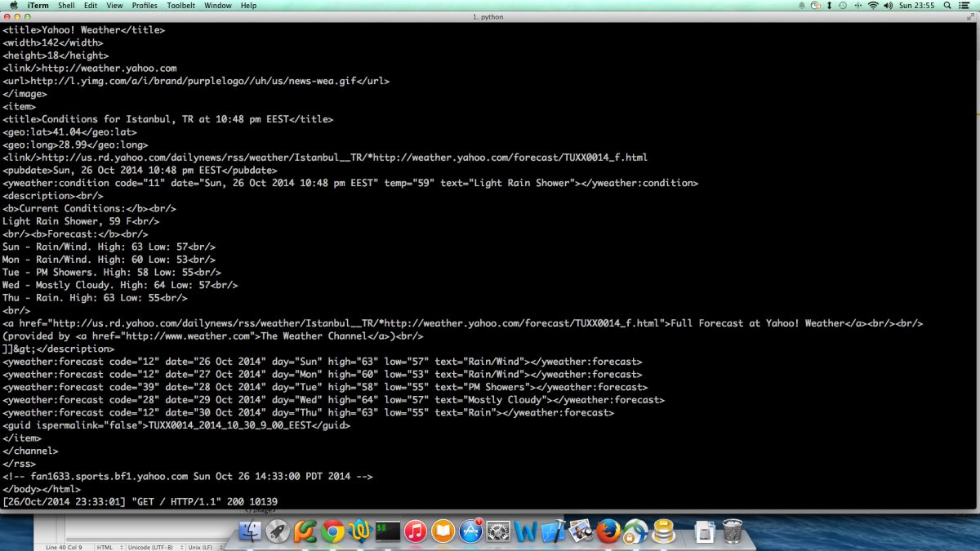Open the documents stack in dock

[x=704, y=532]
